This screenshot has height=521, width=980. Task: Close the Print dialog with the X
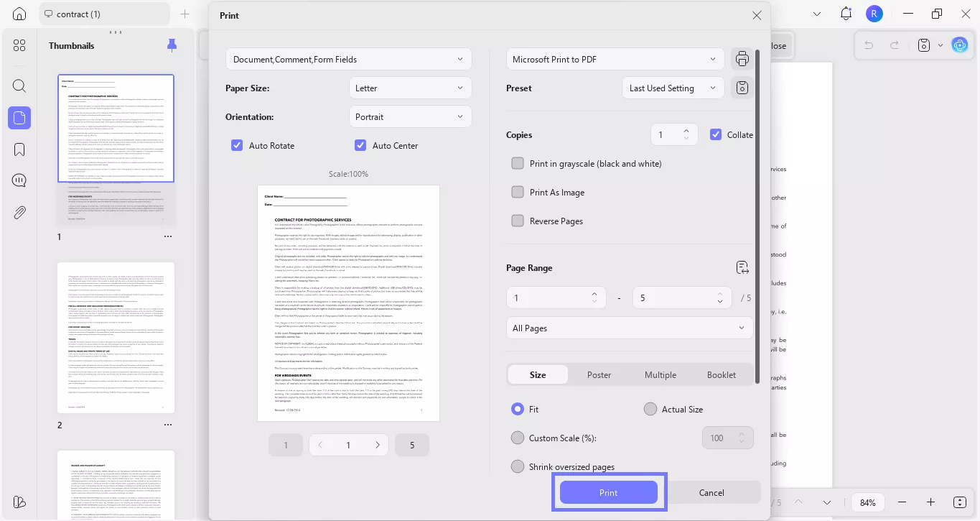(757, 15)
